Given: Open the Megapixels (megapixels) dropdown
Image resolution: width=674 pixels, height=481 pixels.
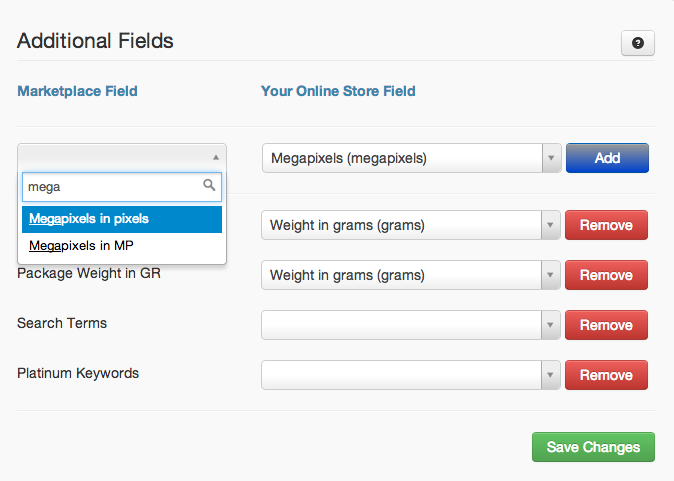Looking at the screenshot, I should tap(412, 158).
